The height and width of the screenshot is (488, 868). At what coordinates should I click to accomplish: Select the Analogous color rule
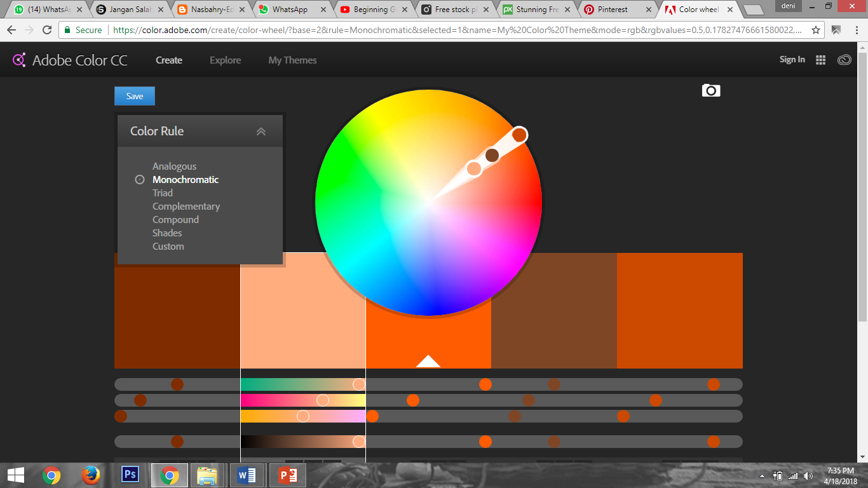click(174, 166)
